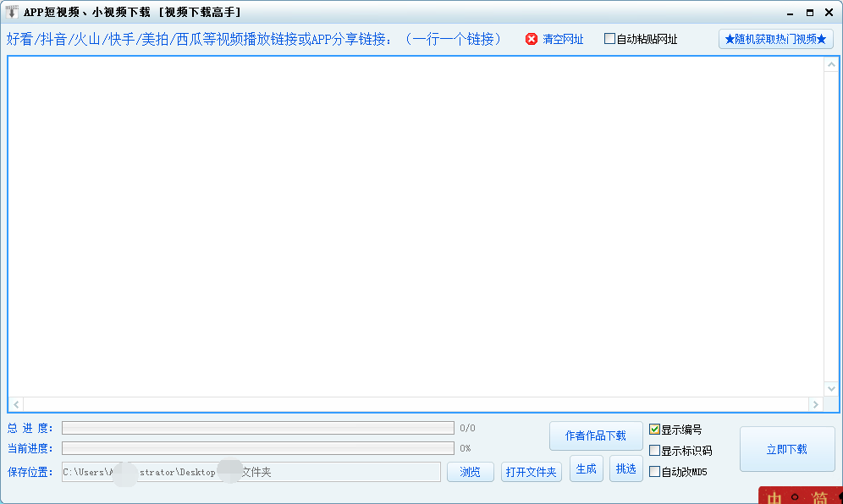Viewport: 843px width, 504px height.
Task: Click the 当前进度 progress bar
Action: (x=258, y=448)
